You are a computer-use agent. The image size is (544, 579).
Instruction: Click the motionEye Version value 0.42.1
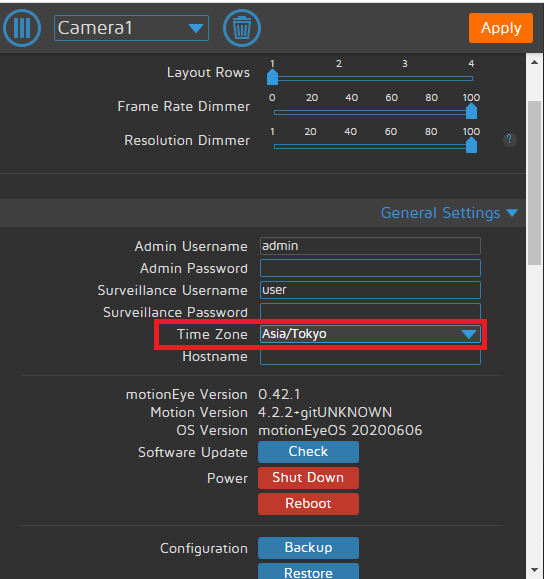click(x=279, y=394)
